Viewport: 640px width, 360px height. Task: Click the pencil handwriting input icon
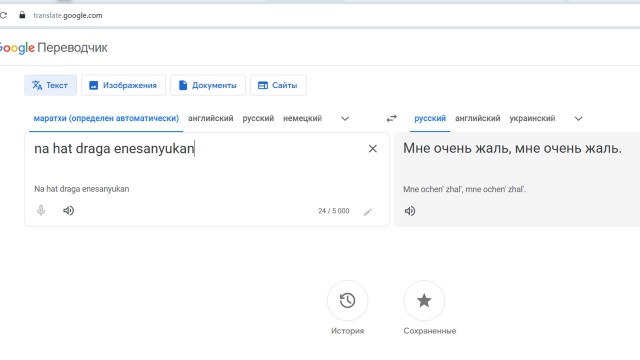(368, 212)
